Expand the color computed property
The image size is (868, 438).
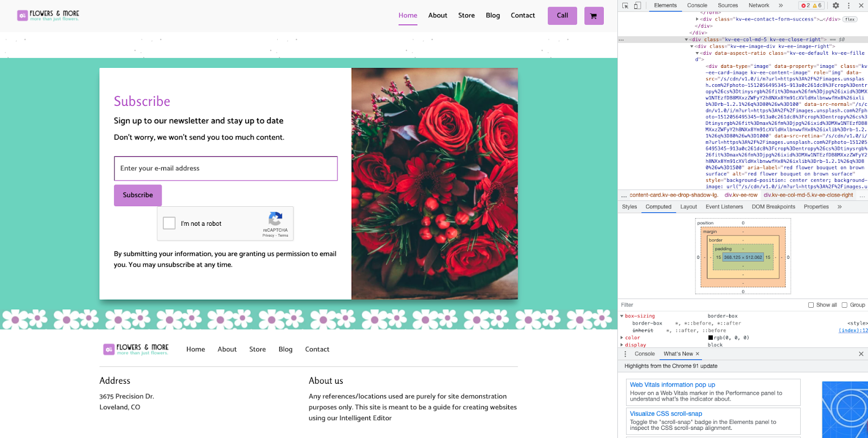622,338
